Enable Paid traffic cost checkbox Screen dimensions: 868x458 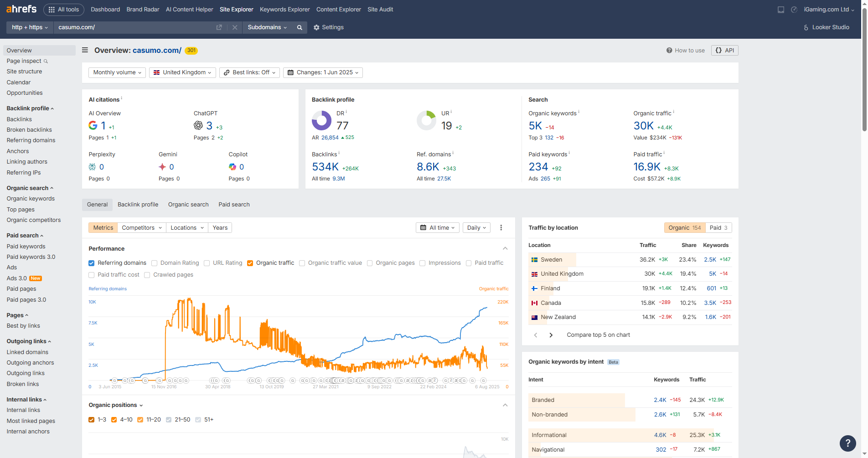pos(92,275)
